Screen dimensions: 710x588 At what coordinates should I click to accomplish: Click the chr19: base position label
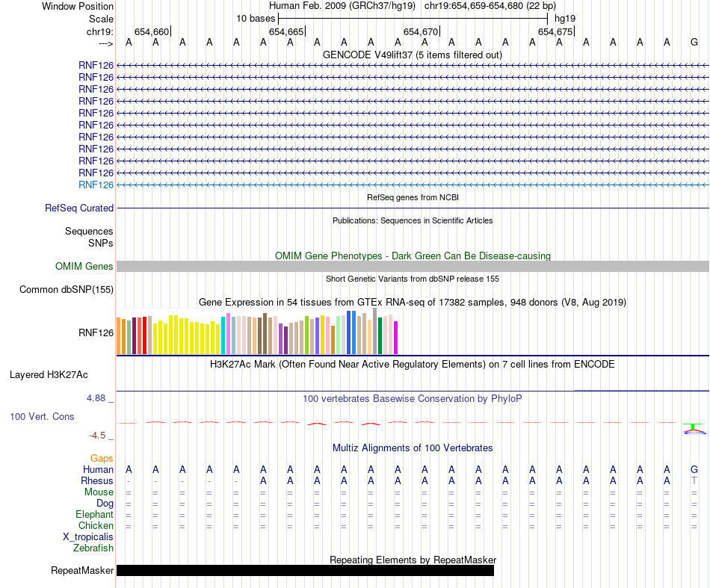click(100, 31)
